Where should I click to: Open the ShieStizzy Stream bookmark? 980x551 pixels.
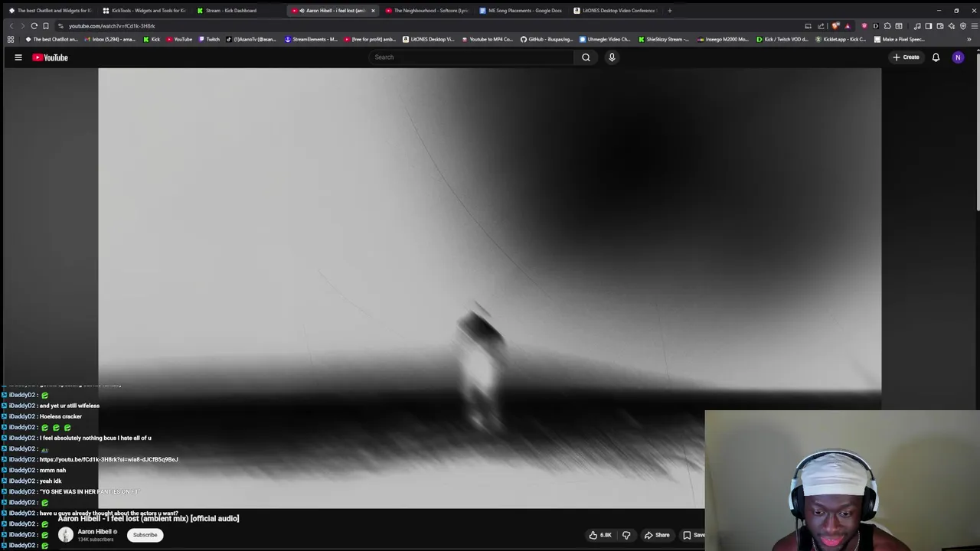tap(664, 39)
